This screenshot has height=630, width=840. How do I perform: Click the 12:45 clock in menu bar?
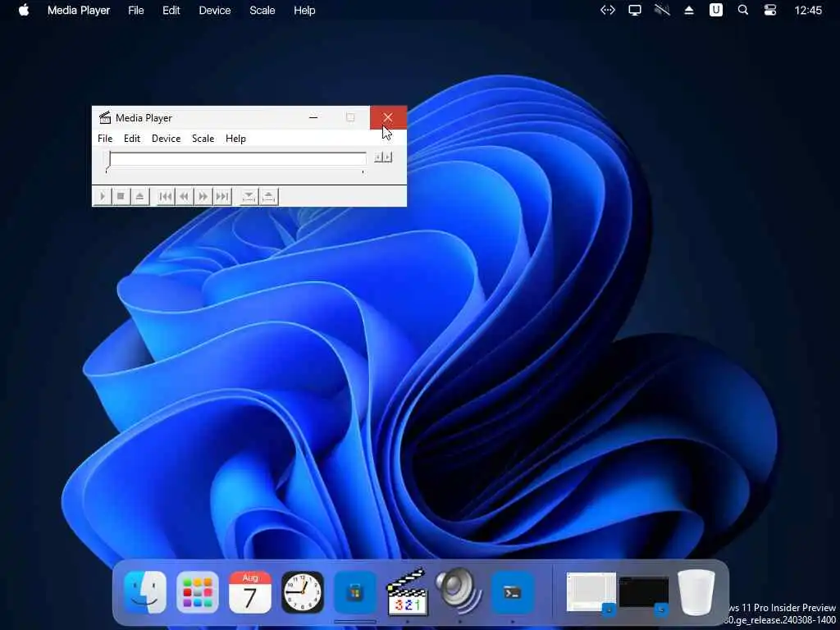click(x=808, y=10)
